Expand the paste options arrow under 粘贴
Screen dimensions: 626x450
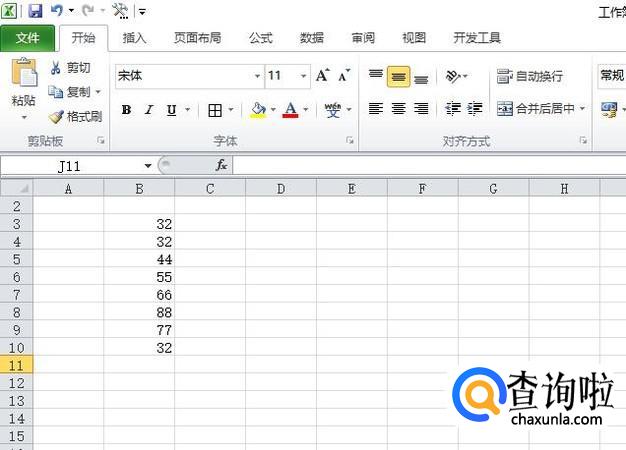tap(24, 117)
